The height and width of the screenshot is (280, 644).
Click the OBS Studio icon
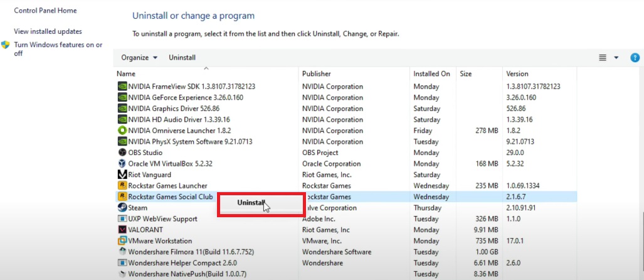[x=122, y=153]
